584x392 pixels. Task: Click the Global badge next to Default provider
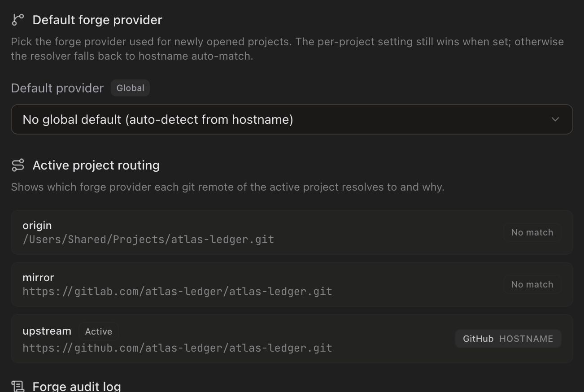click(130, 88)
